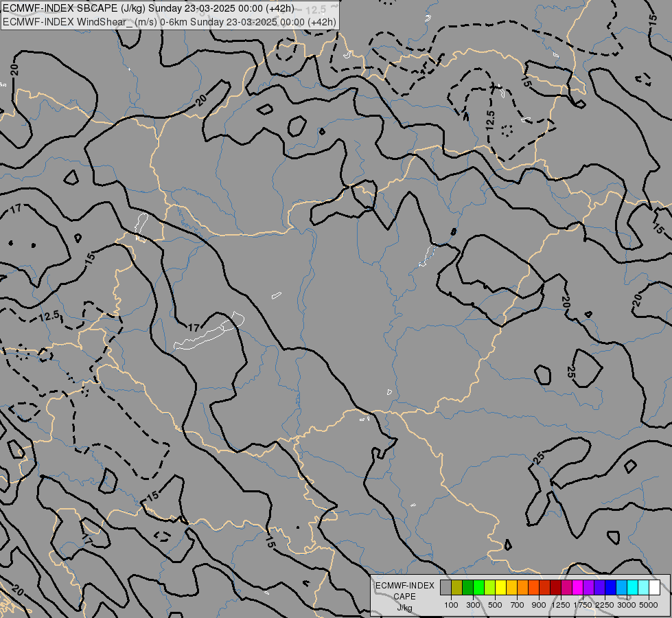Viewport: 672px width, 618px height.
Task: Choose the white legend swatch
Action: tap(654, 587)
